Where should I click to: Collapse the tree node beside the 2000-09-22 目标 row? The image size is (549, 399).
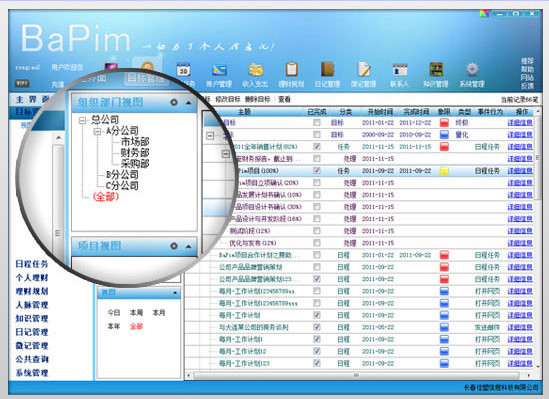(210, 135)
